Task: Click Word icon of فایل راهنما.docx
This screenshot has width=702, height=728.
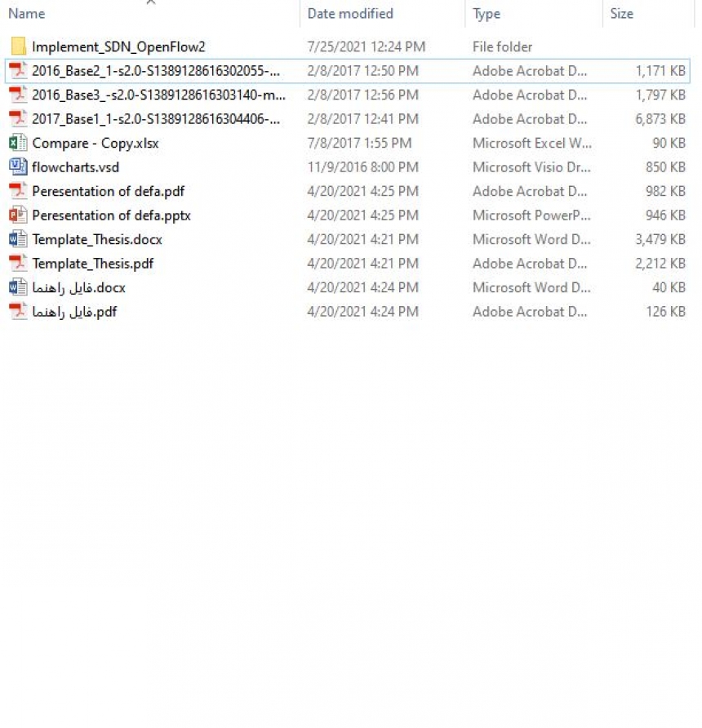Action: click(x=18, y=288)
